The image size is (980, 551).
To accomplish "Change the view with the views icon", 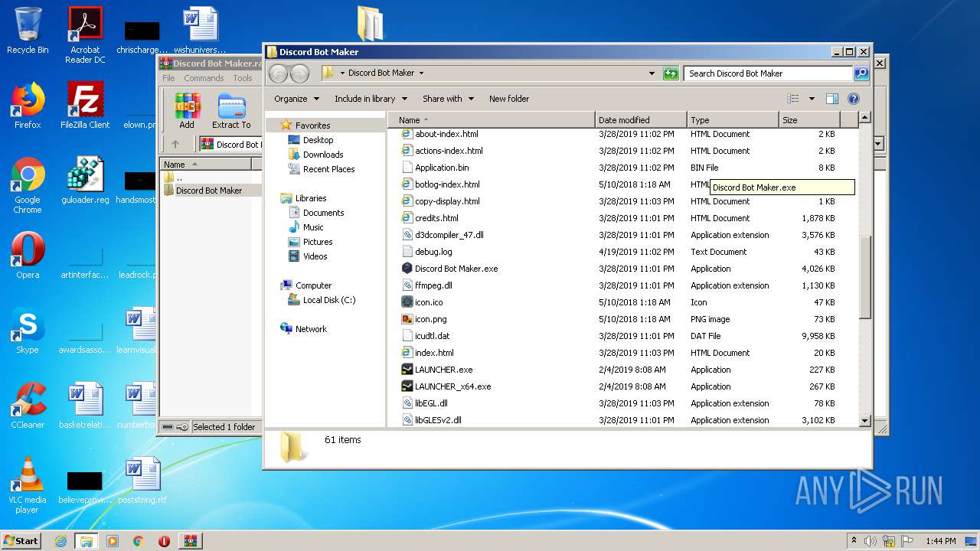I will pyautogui.click(x=793, y=99).
